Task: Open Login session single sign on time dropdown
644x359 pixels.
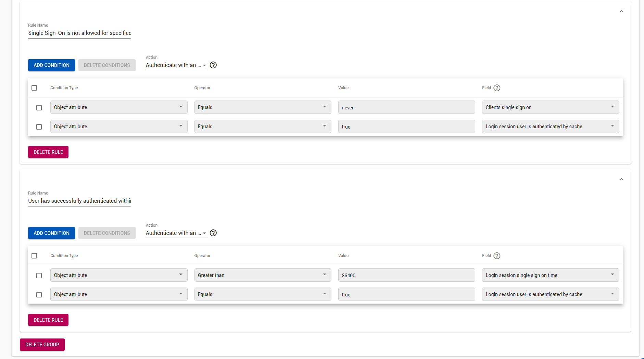Action: coord(550,275)
